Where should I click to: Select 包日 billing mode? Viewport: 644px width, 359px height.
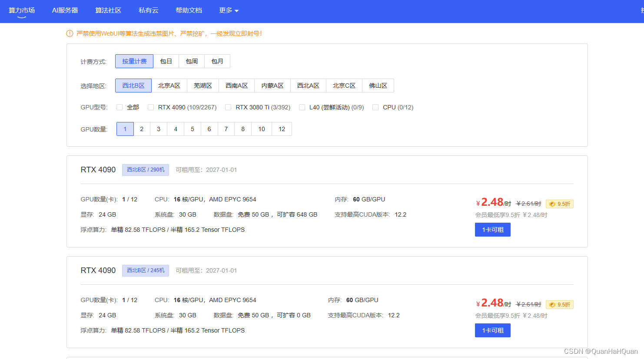click(166, 61)
